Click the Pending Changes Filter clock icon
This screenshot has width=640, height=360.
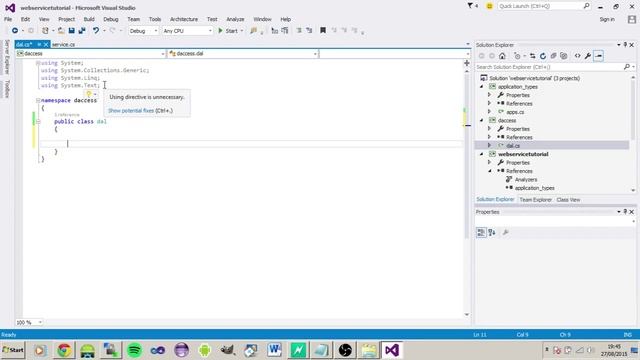coord(517,56)
